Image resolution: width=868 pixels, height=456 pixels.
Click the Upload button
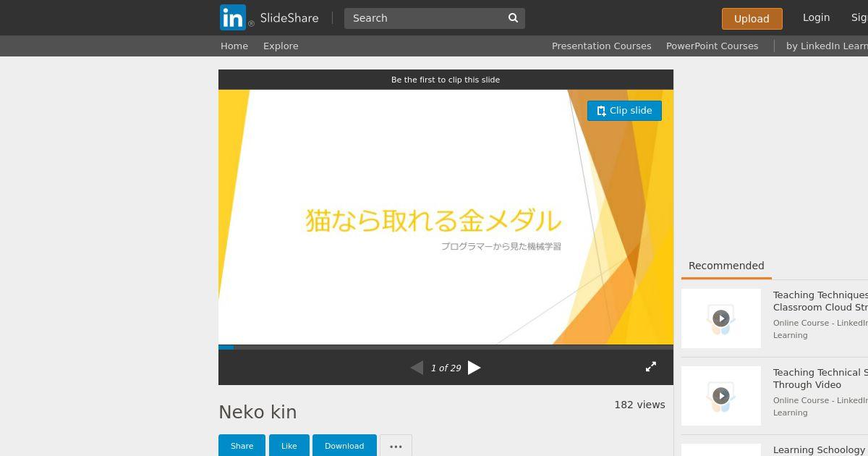(752, 19)
